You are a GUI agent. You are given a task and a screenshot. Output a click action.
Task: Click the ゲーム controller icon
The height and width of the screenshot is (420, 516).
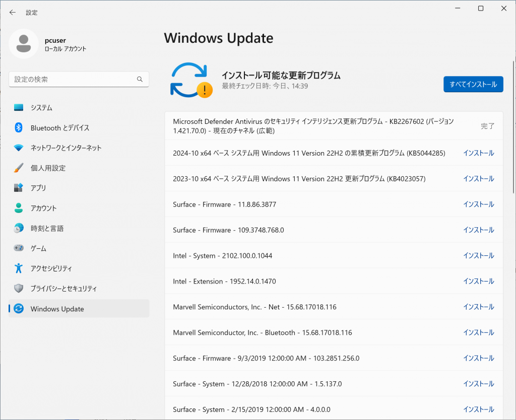[x=19, y=248]
